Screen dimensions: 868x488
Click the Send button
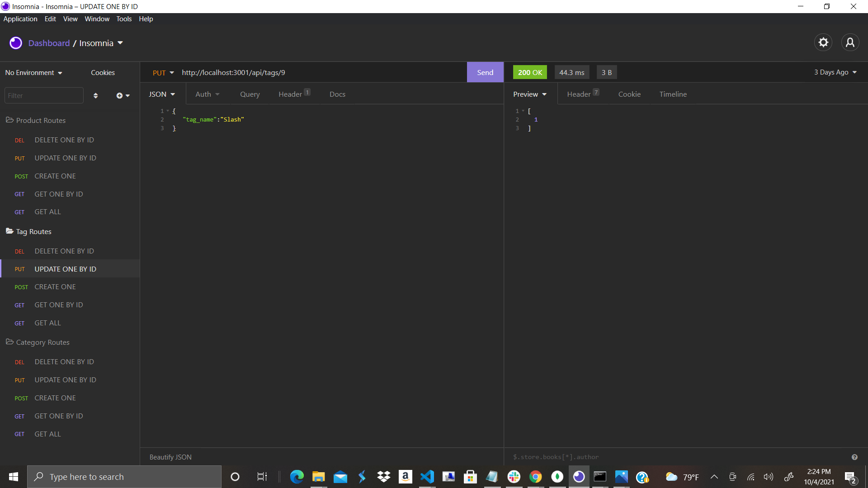[x=485, y=72]
